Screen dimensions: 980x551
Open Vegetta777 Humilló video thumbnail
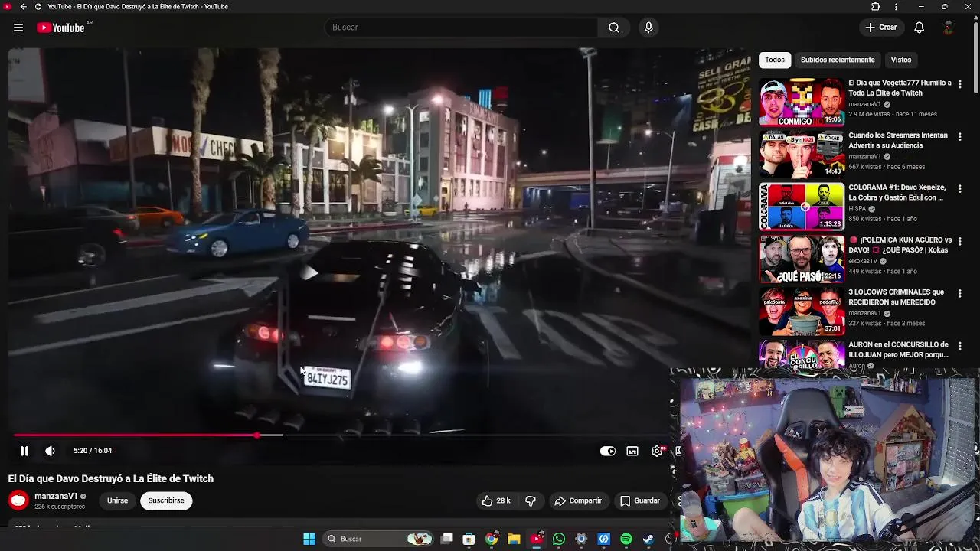(x=802, y=102)
